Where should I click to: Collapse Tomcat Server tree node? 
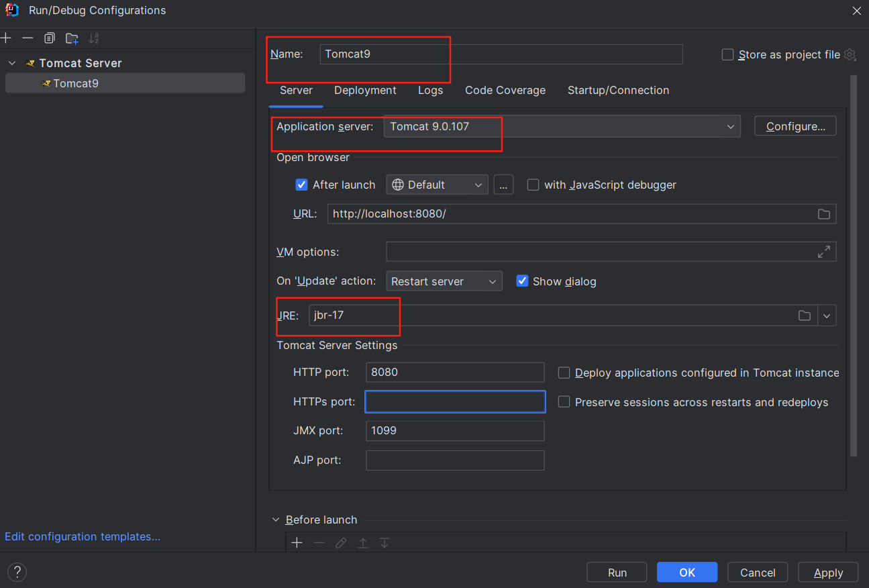[x=12, y=63]
